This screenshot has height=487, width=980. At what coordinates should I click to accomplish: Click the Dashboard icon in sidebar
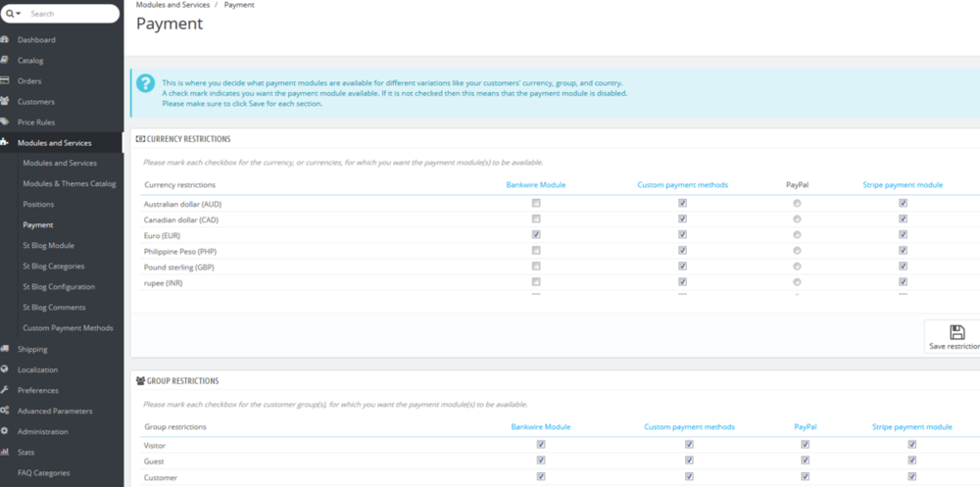[x=6, y=40]
